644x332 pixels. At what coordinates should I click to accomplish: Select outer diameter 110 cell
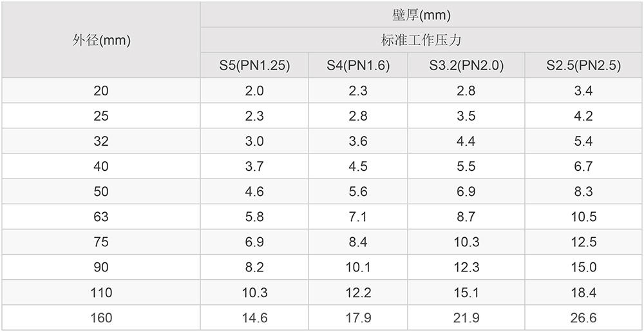[101, 293]
